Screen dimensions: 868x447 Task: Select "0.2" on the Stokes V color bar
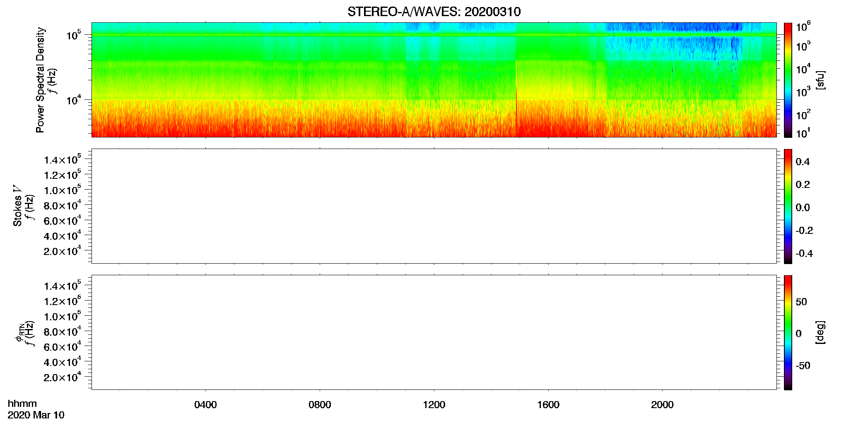click(803, 185)
